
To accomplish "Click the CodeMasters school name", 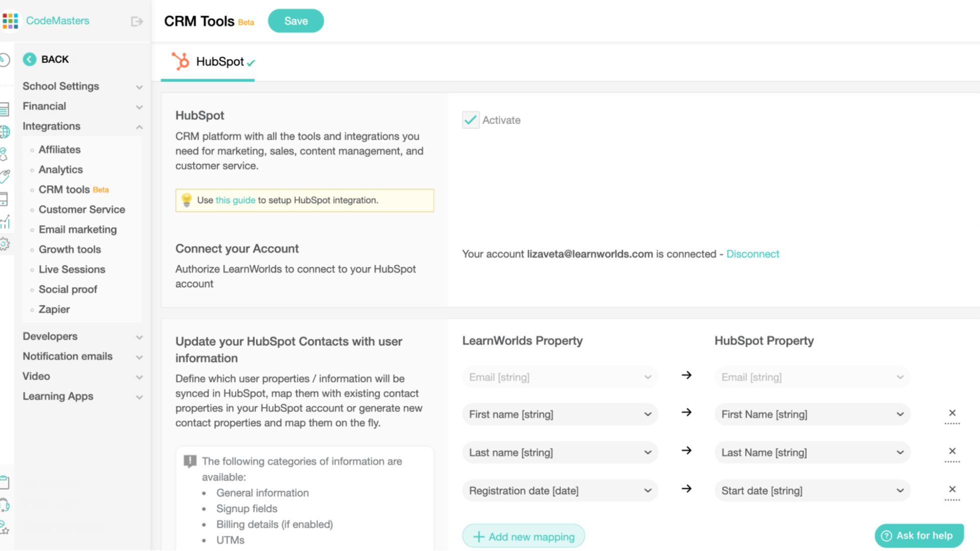I will 58,21.
